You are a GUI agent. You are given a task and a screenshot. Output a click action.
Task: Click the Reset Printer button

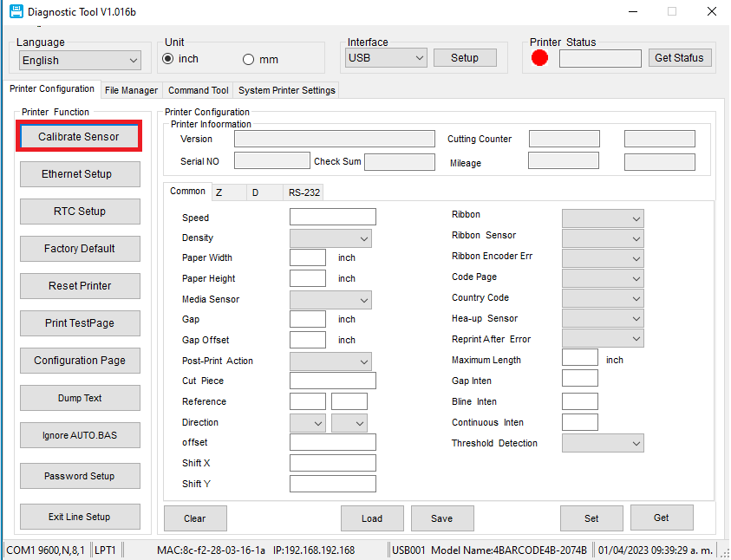80,286
